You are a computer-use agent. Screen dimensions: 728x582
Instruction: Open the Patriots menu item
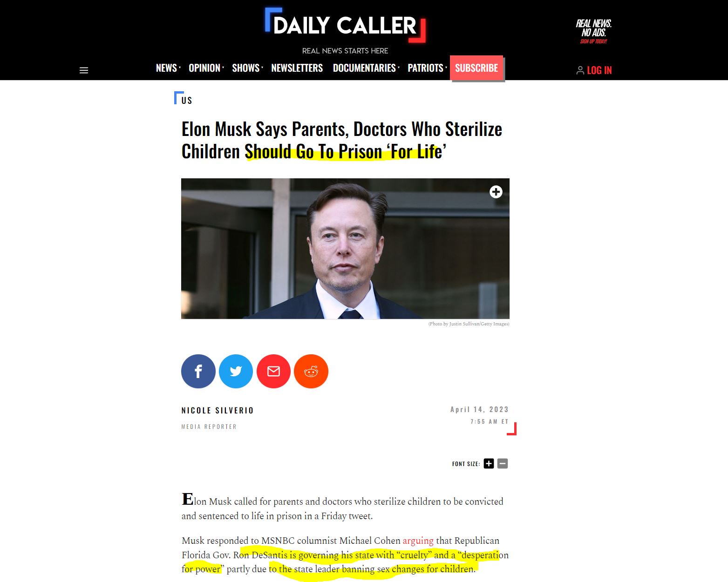pos(427,68)
